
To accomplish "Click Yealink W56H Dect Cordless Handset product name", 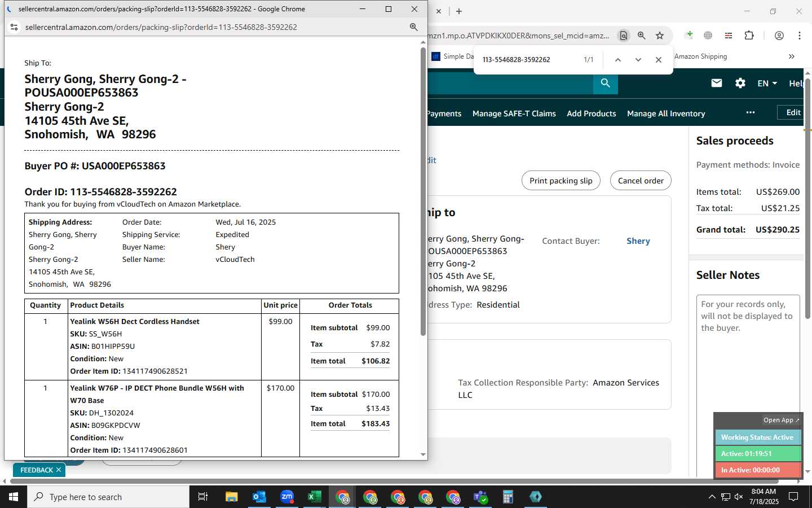I will [x=135, y=322].
